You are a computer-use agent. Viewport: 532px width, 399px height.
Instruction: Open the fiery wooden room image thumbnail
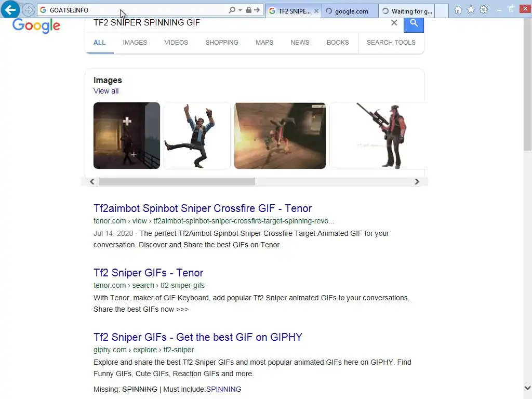[x=280, y=136]
